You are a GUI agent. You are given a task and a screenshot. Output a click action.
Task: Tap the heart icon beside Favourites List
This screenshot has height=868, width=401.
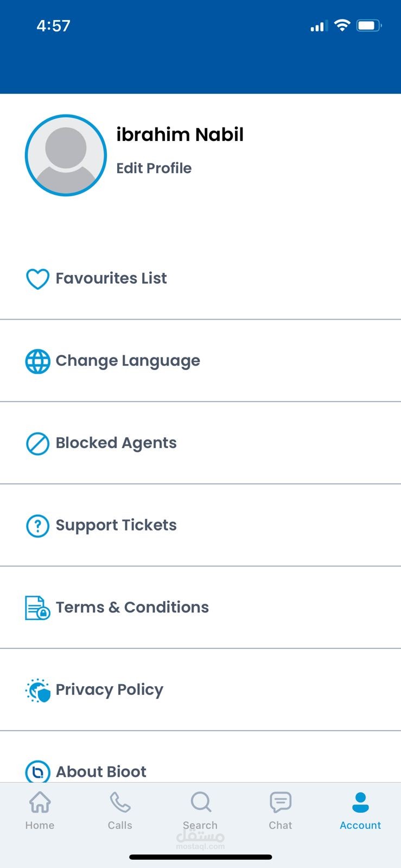coord(37,279)
